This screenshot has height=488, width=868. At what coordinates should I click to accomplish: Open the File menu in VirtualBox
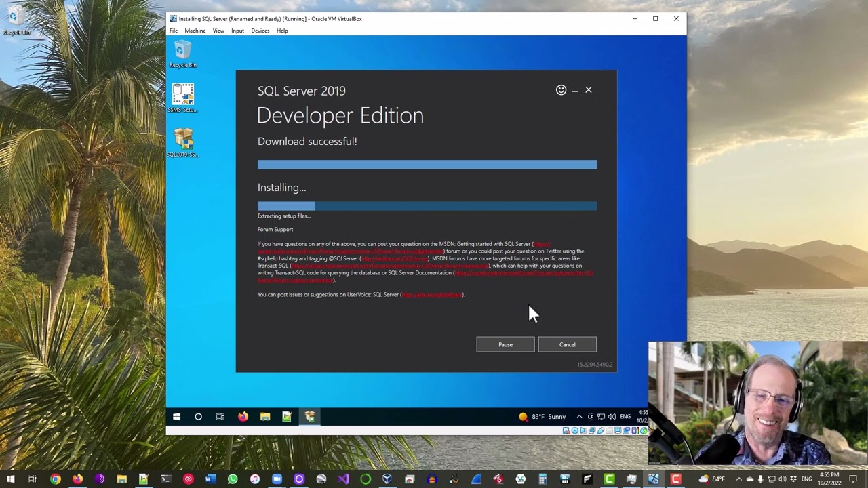pos(174,30)
